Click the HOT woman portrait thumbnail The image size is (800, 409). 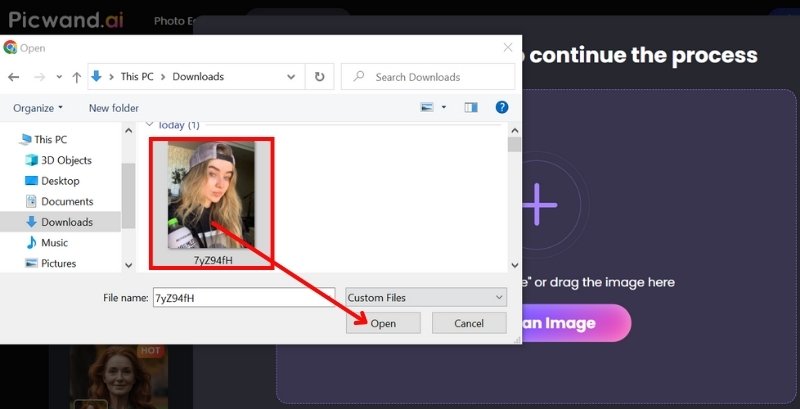pos(119,376)
